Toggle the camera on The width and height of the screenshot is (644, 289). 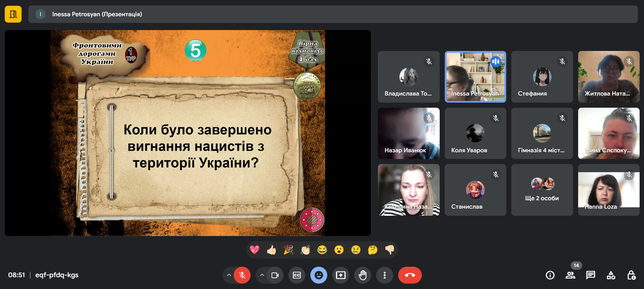275,275
